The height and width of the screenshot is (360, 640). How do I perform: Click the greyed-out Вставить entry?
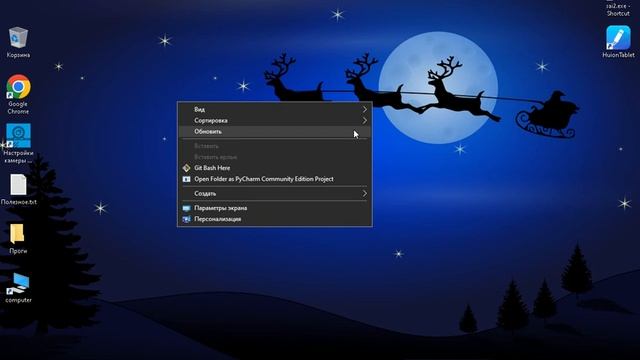(x=275, y=146)
